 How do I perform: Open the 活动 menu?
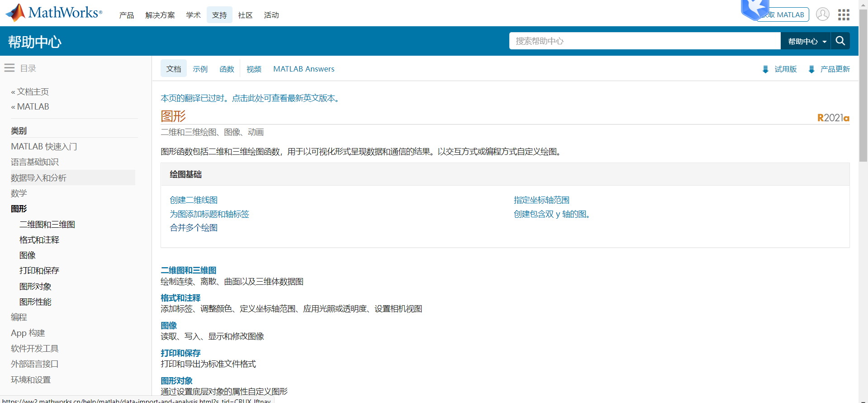point(271,15)
